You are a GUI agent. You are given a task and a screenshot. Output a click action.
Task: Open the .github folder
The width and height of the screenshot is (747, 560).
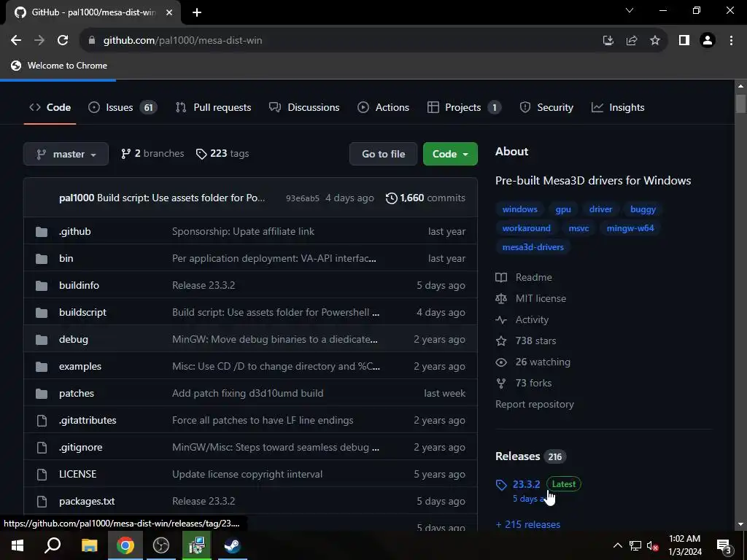pos(75,231)
